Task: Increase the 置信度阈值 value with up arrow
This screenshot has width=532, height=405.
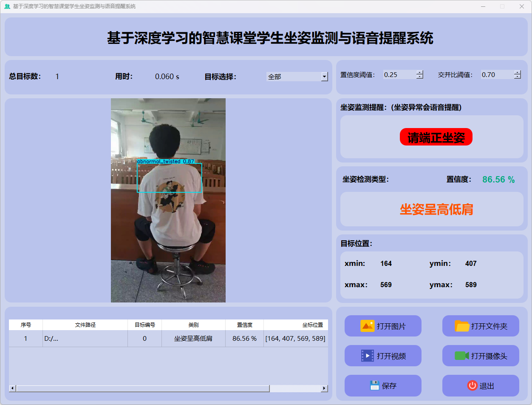Action: click(420, 72)
